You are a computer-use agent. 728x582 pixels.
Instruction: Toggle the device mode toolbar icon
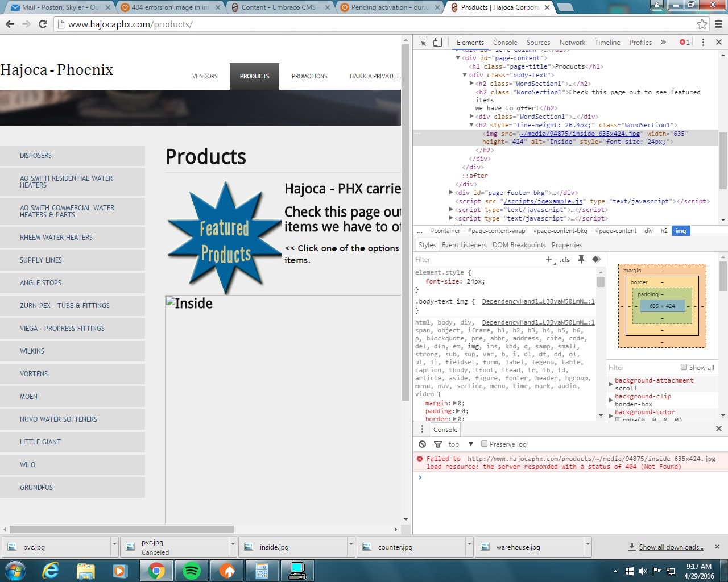tap(437, 43)
